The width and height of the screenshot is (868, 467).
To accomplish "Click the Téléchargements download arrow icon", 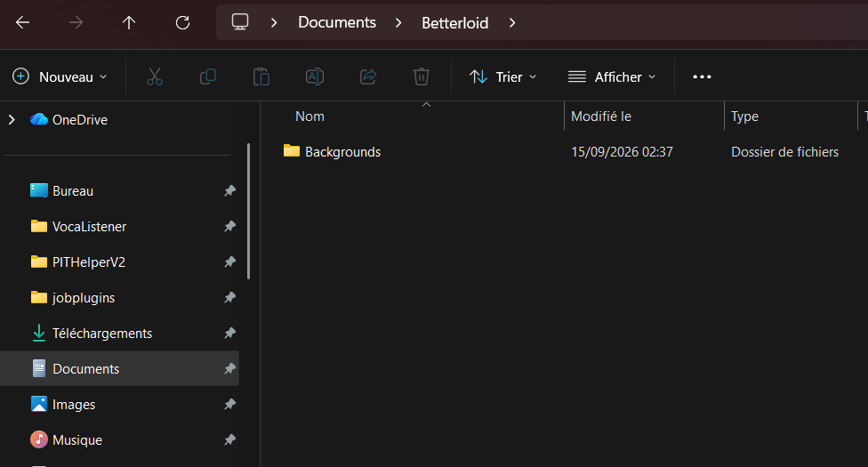I will coord(39,333).
